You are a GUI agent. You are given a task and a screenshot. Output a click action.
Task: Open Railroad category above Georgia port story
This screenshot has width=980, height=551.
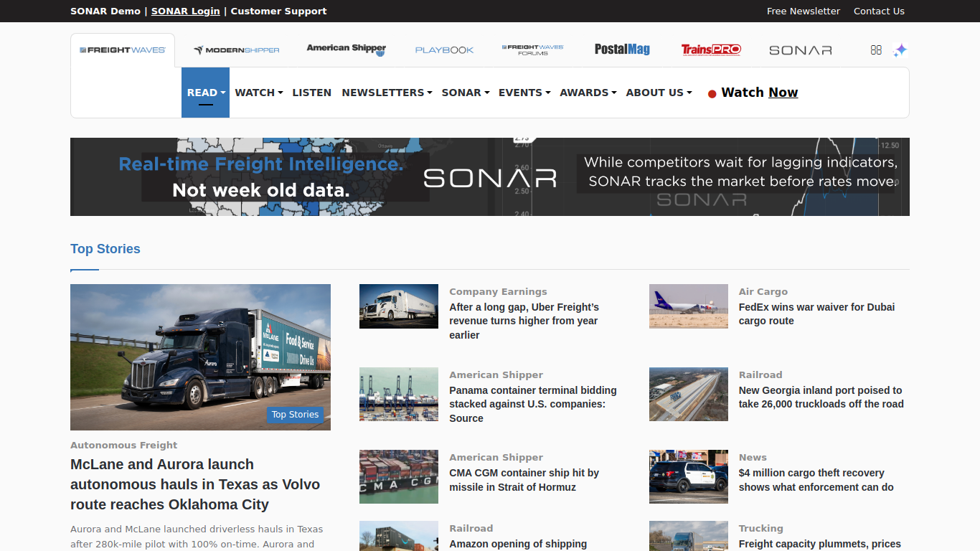coord(760,375)
